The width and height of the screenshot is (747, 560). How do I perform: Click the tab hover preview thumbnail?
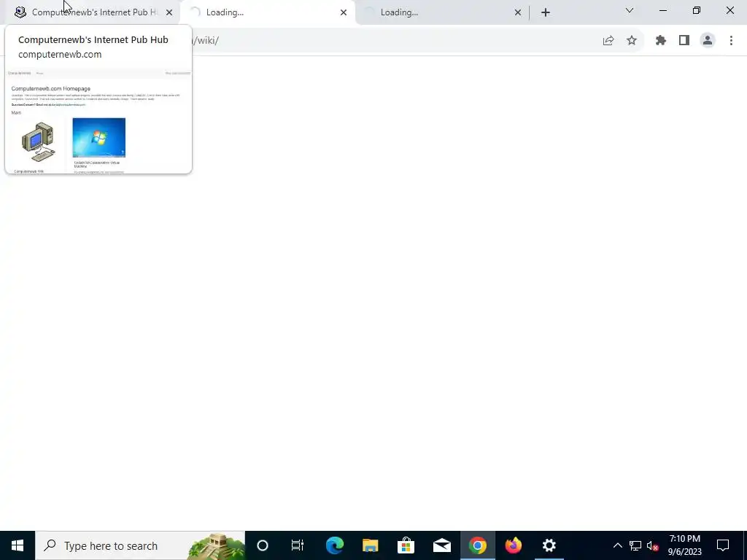coord(98,120)
